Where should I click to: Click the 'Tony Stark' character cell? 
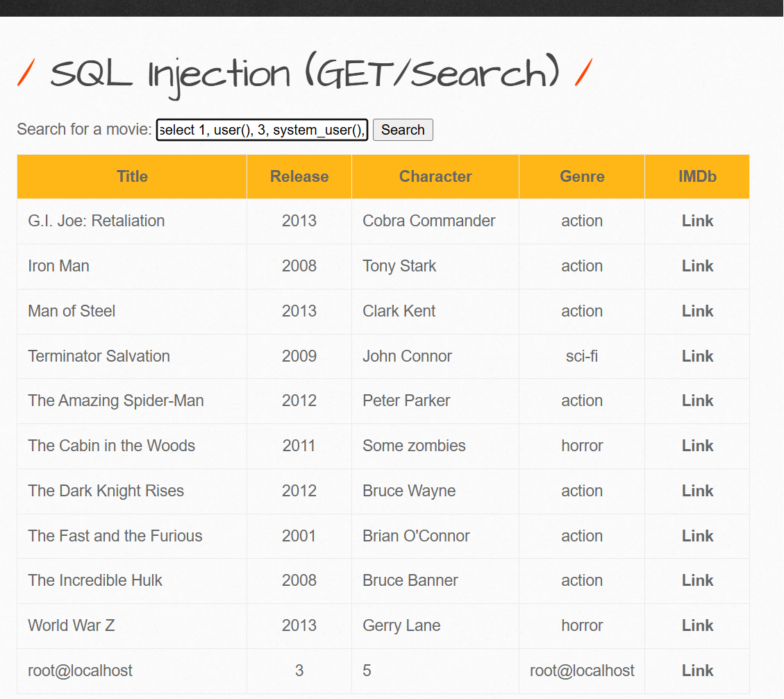pos(435,266)
